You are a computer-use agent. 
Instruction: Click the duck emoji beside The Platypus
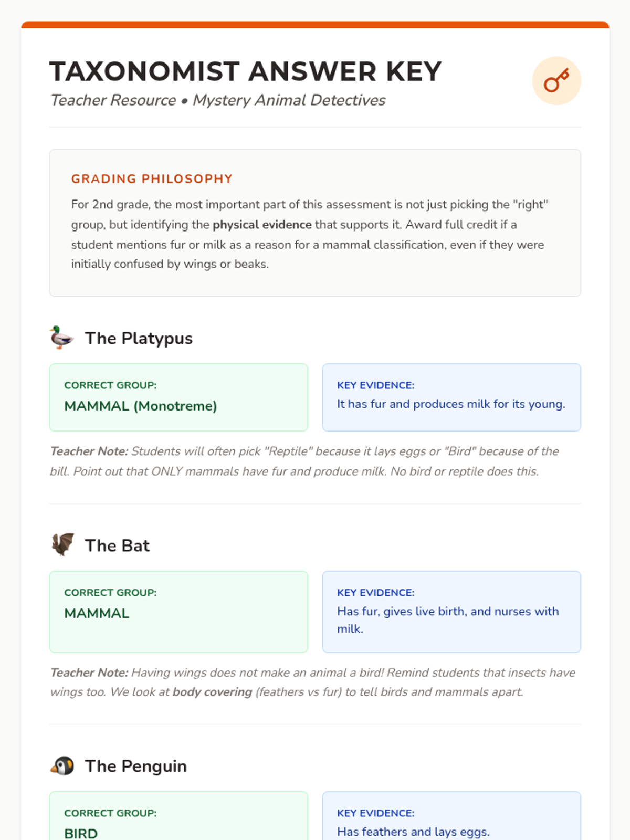(x=61, y=338)
